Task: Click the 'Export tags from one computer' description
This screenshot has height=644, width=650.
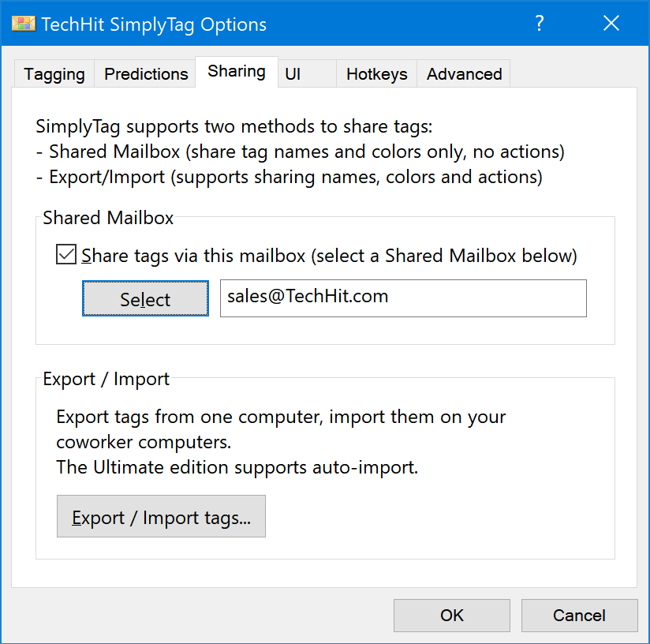Action: pos(281,429)
